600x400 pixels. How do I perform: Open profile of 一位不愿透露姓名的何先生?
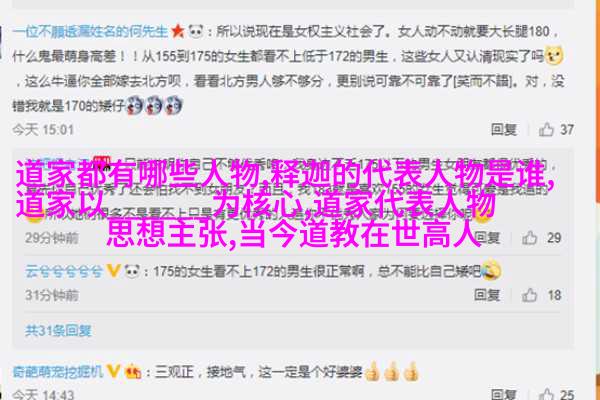[x=90, y=31]
